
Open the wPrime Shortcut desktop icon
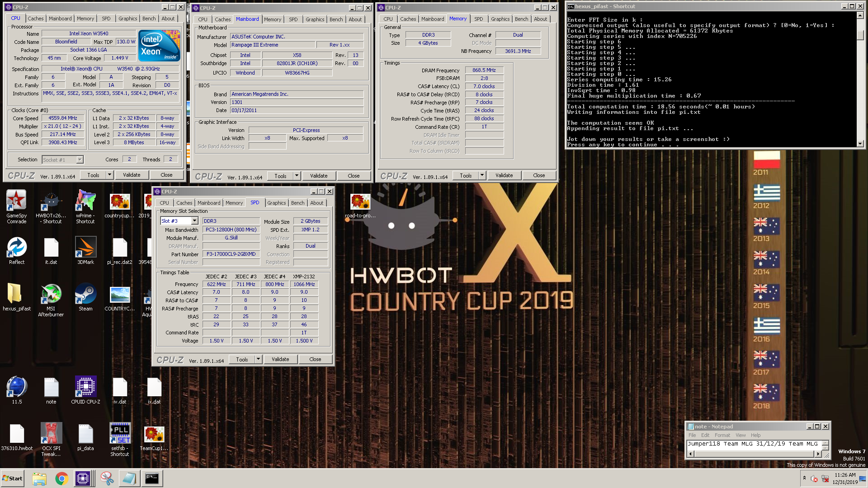85,206
